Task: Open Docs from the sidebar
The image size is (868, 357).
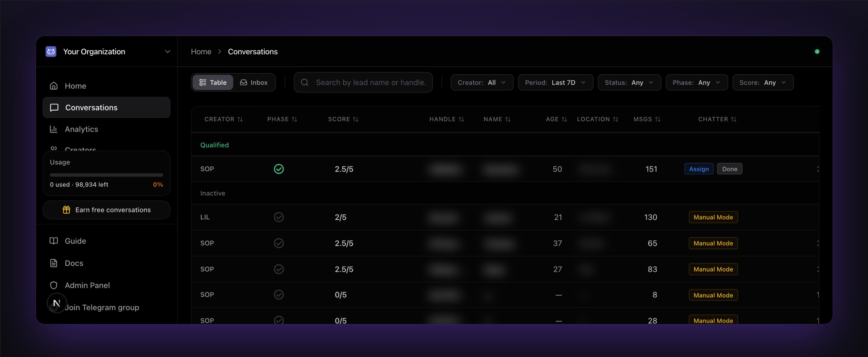Action: [x=106, y=263]
